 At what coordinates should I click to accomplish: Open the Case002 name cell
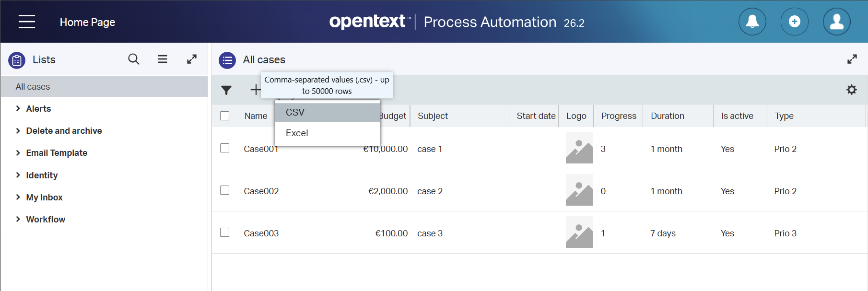pos(261,191)
